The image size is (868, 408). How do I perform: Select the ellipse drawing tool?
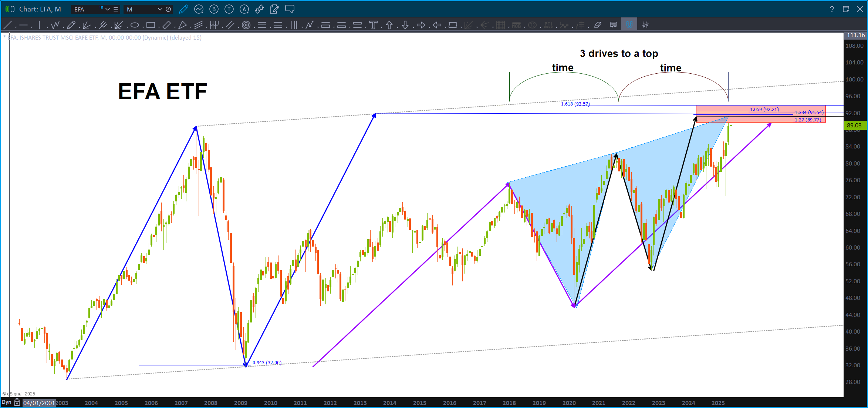[x=135, y=25]
